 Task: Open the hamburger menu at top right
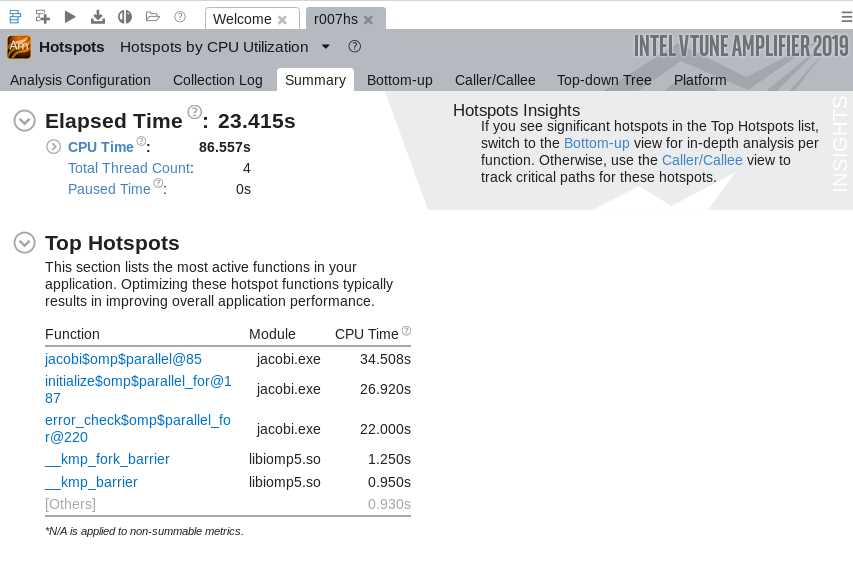[846, 17]
